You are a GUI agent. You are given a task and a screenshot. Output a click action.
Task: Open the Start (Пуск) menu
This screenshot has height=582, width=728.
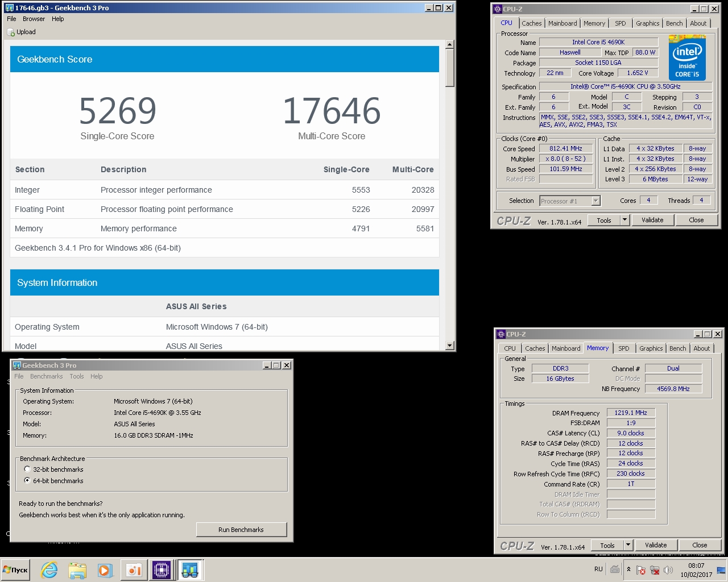(15, 569)
